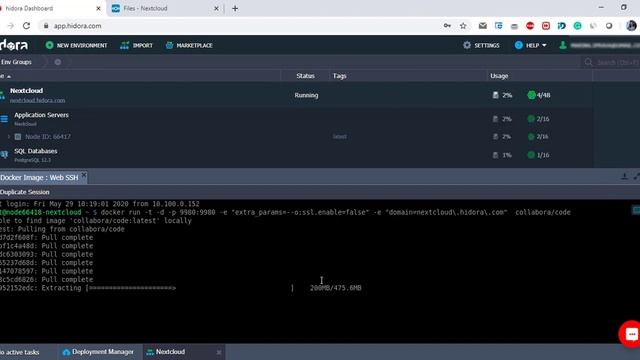Click the latest tag on node row
Screen dimensions: 640x360
point(340,137)
